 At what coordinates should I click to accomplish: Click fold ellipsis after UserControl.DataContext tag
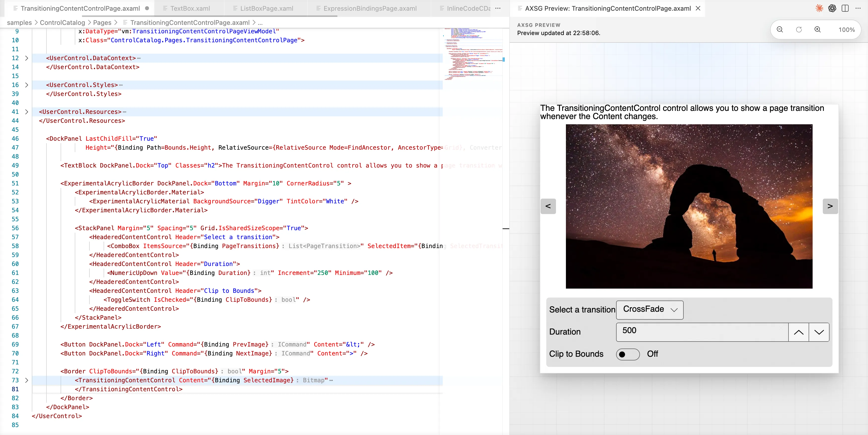[x=139, y=58]
